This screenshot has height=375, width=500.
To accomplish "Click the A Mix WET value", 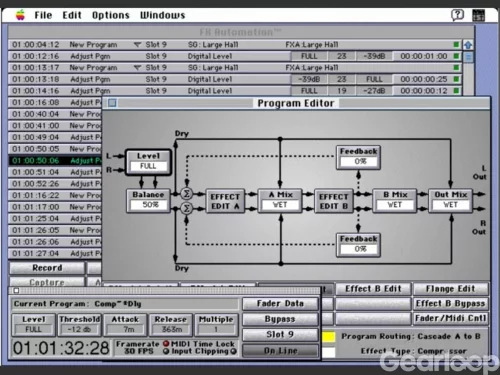I will click(x=280, y=205).
